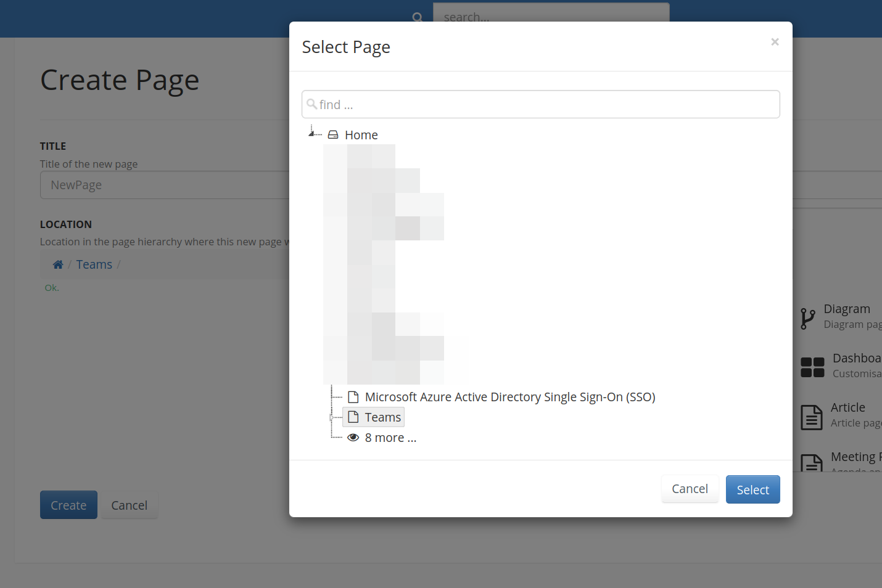Select the Diagram page type icon
This screenshot has width=882, height=588.
(x=809, y=318)
